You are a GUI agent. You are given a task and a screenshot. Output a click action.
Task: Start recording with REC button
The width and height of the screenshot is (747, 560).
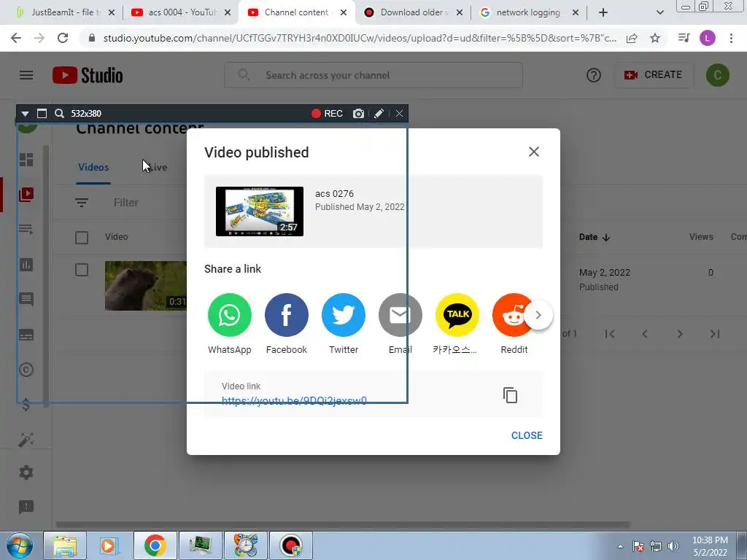click(x=327, y=113)
